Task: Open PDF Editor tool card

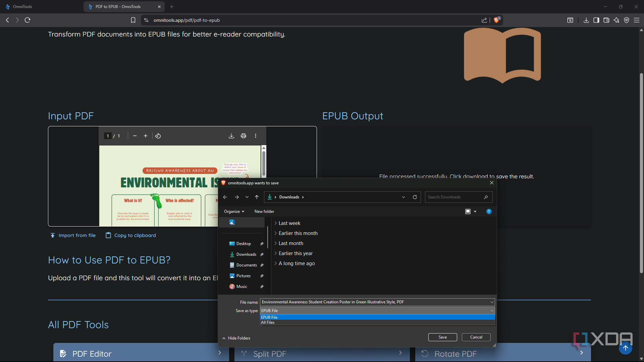Action: 141,353
